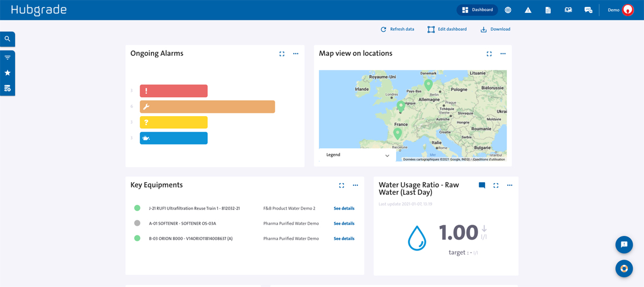Image resolution: width=644 pixels, height=287 pixels.
Task: Open favorites star in sidebar
Action: point(8,73)
